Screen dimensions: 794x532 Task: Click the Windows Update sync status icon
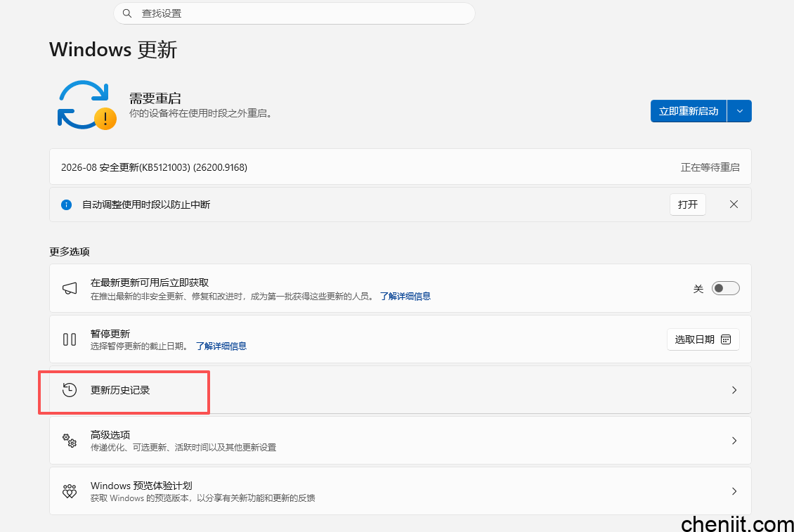coord(86,105)
